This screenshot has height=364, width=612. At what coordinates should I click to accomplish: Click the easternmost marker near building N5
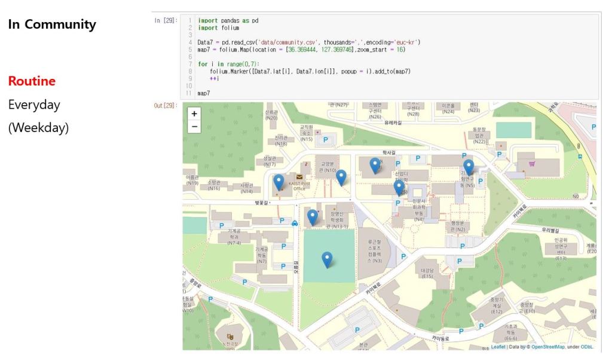[x=469, y=167]
